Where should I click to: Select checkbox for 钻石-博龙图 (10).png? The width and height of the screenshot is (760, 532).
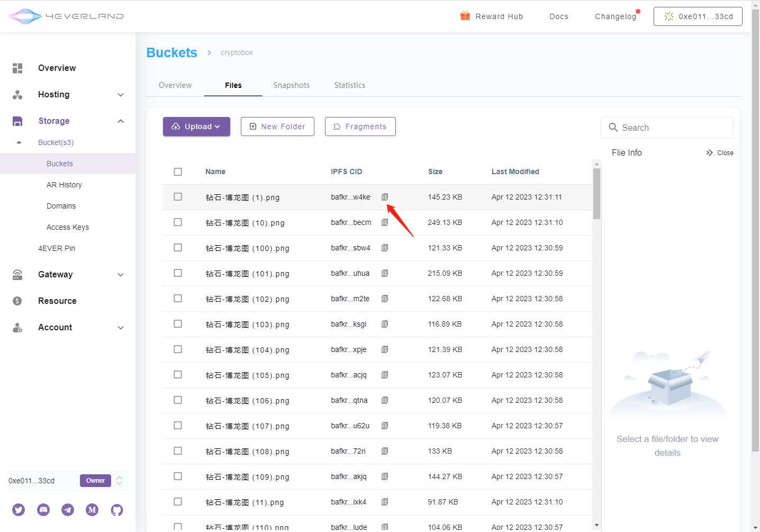point(178,222)
